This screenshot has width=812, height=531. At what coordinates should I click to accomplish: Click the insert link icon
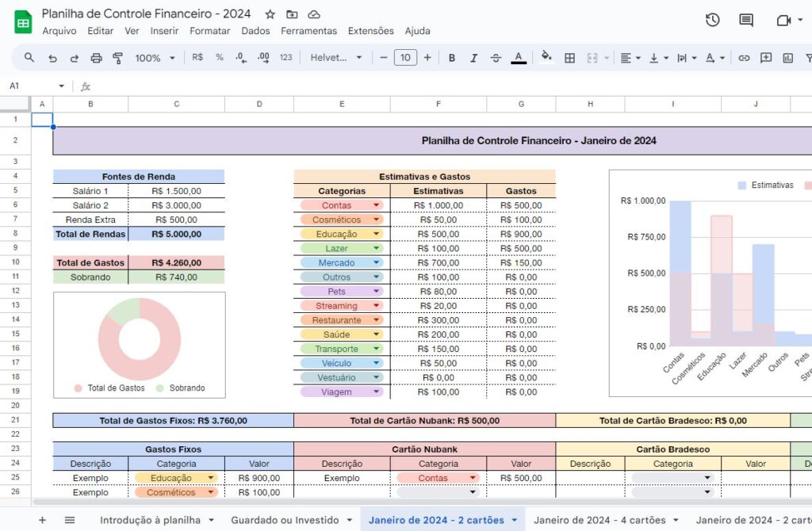744,58
